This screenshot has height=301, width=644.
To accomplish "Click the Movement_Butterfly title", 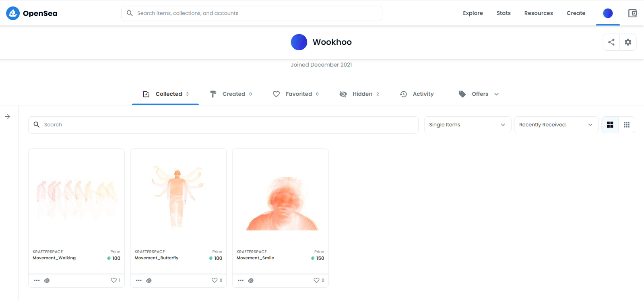I will tap(156, 258).
